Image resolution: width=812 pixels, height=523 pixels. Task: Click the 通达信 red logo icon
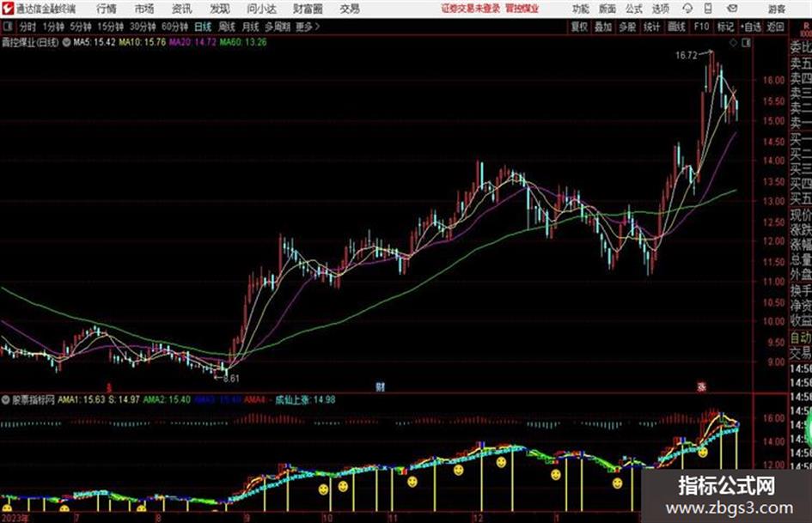pos(8,9)
